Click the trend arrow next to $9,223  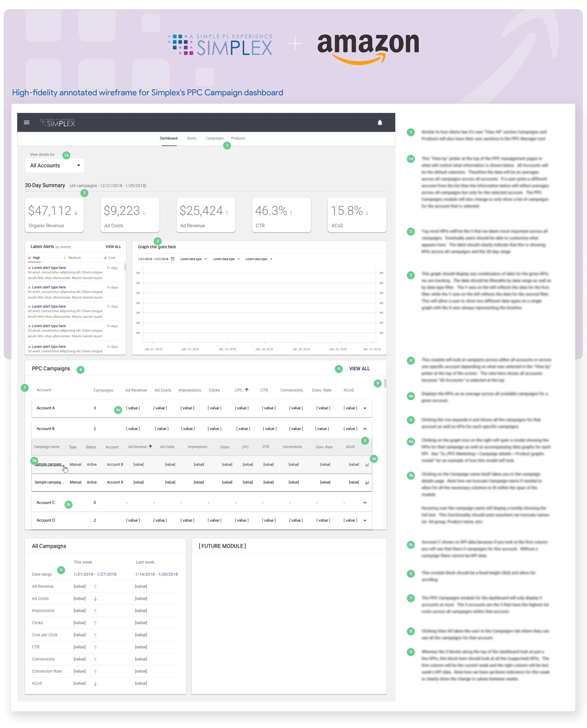pyautogui.click(x=144, y=213)
